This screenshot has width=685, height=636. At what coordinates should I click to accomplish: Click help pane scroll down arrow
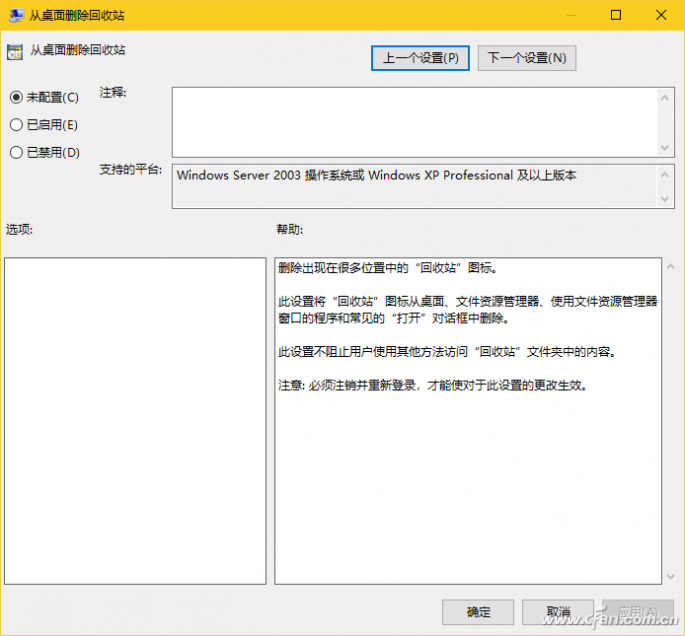[671, 577]
